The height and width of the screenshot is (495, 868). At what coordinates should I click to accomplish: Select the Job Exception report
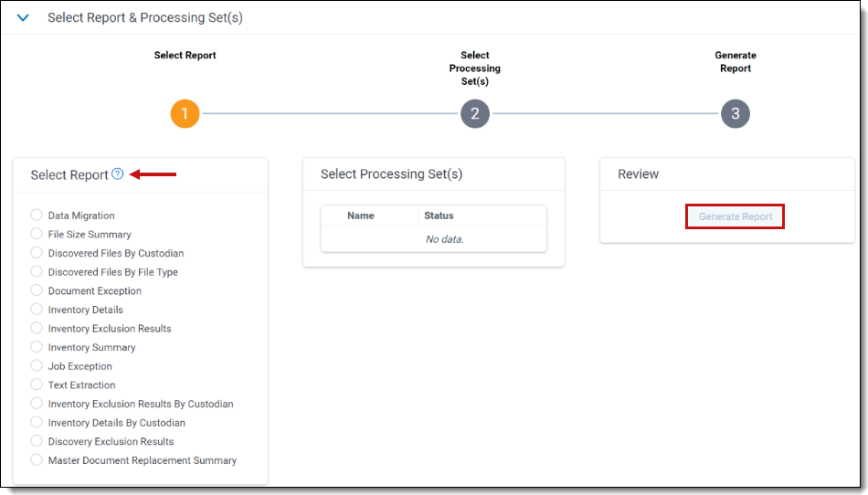37,366
